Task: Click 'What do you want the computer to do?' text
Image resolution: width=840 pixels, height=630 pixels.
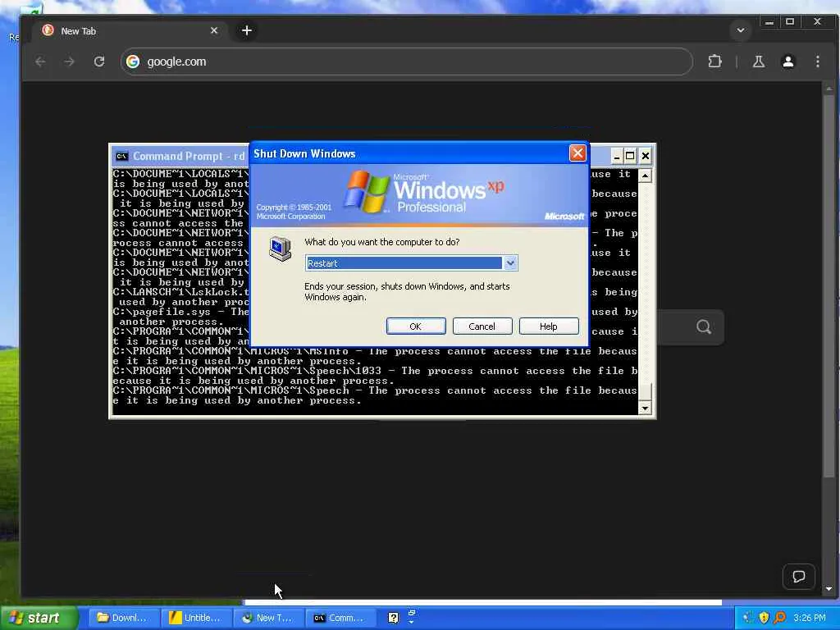Action: (382, 242)
